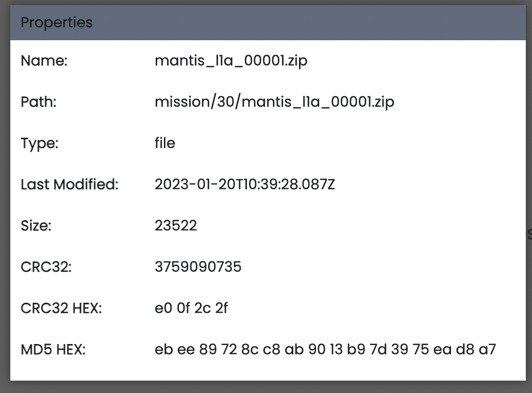This screenshot has width=532, height=393.
Task: Select the MD5 hash value starting with eb ee
Action: (x=325, y=349)
